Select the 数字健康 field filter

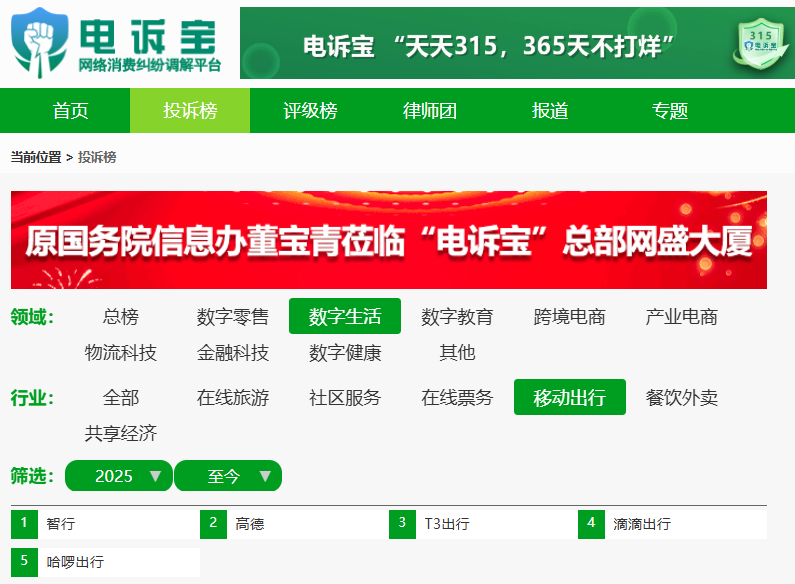coord(345,352)
